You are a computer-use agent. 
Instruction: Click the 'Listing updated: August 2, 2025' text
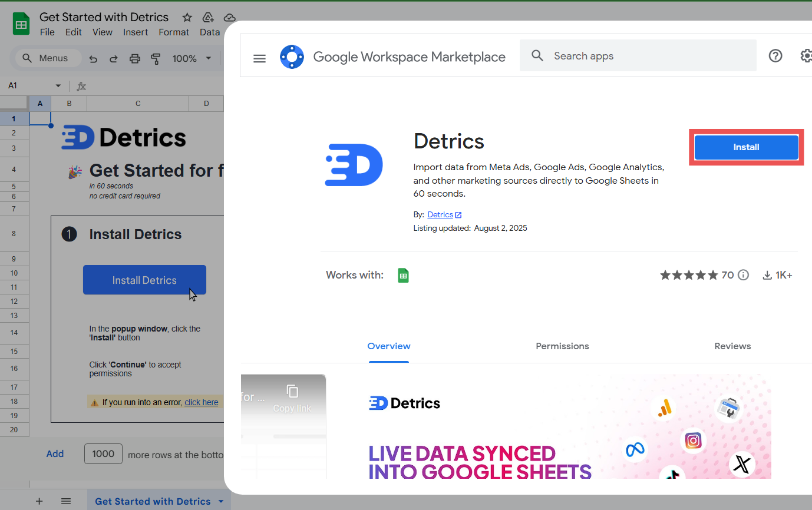470,228
